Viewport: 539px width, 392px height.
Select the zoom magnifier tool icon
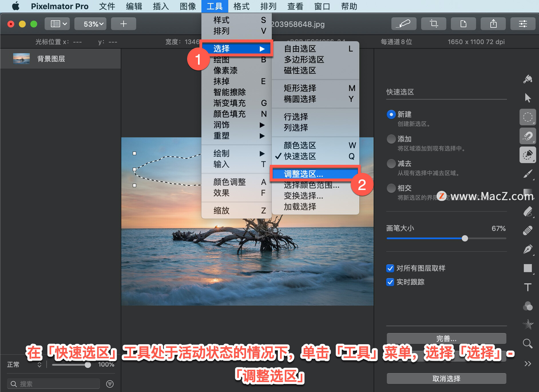click(528, 343)
